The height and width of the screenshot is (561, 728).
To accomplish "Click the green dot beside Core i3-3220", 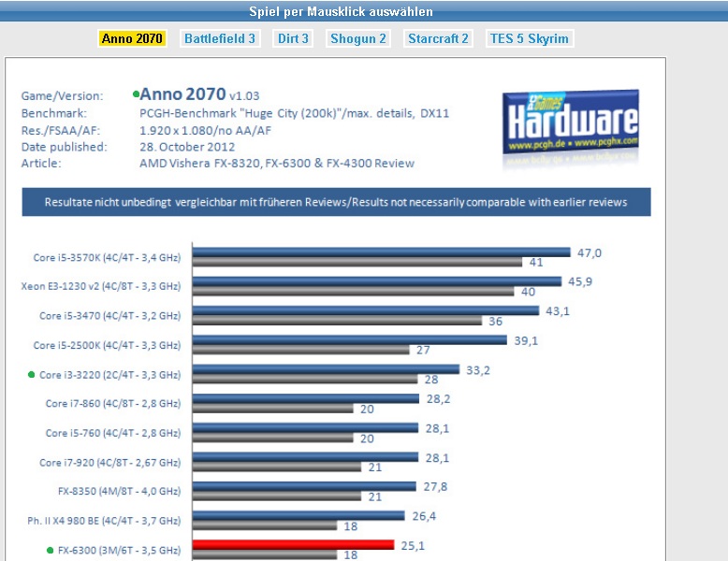I will pyautogui.click(x=32, y=374).
